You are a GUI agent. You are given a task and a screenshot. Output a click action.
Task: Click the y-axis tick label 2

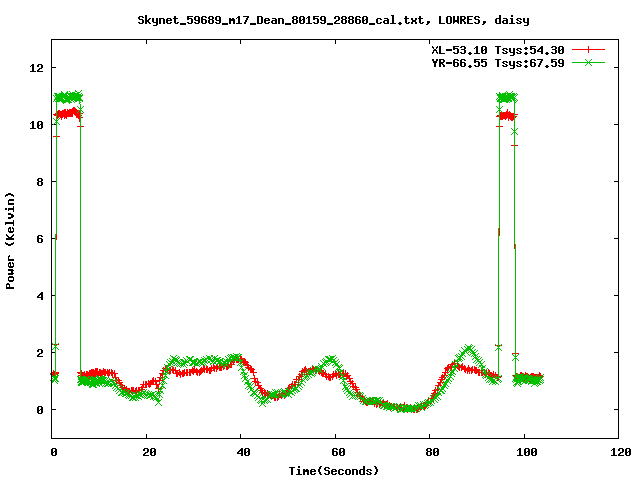(x=40, y=353)
